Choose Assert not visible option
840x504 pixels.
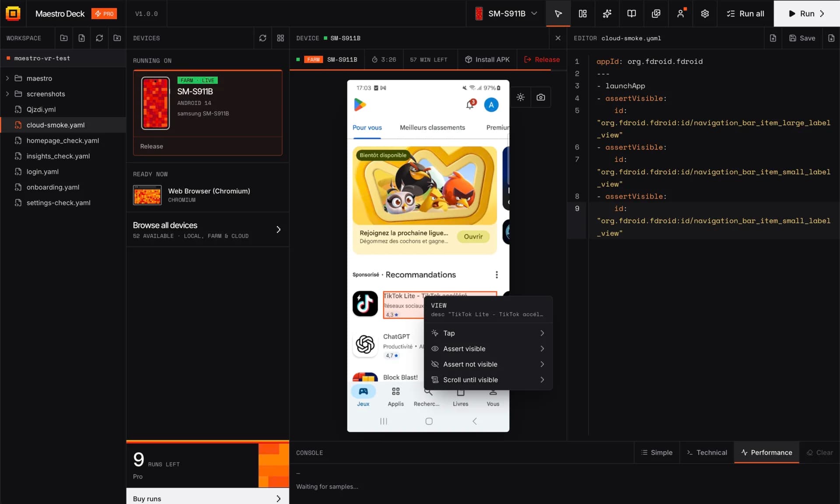[488, 365]
